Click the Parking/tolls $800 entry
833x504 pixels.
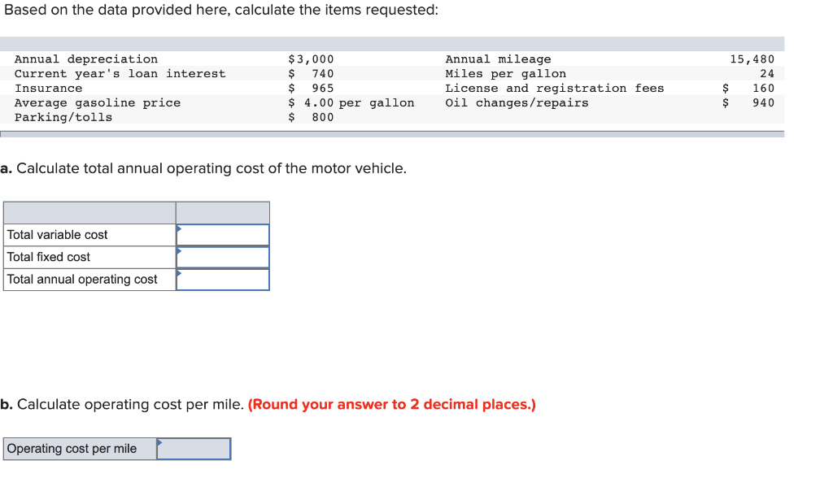click(311, 117)
